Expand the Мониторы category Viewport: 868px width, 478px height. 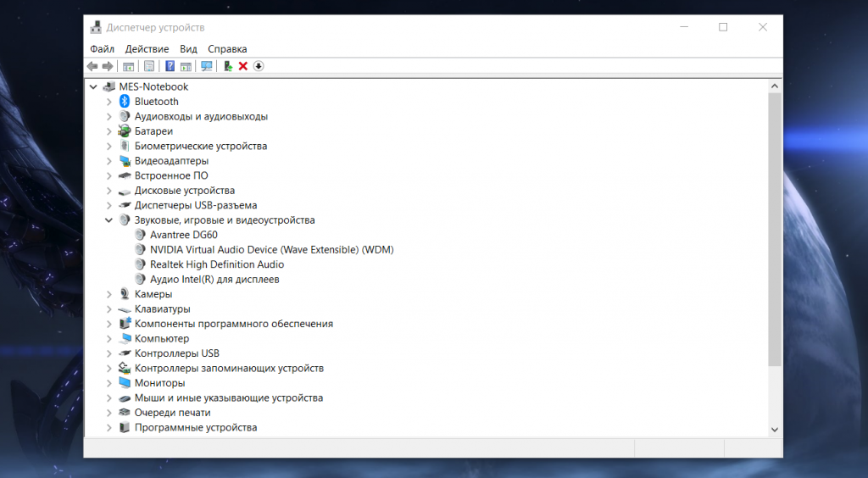tap(109, 383)
